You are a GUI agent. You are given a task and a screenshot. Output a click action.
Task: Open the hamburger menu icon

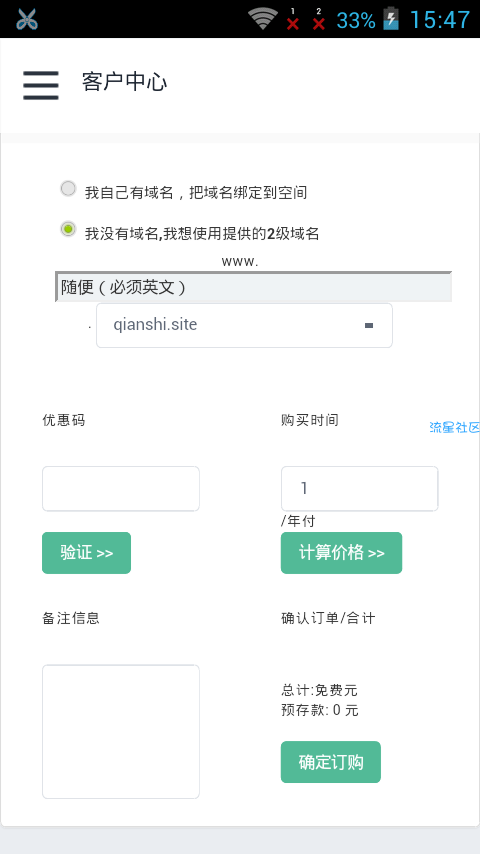pos(41,86)
